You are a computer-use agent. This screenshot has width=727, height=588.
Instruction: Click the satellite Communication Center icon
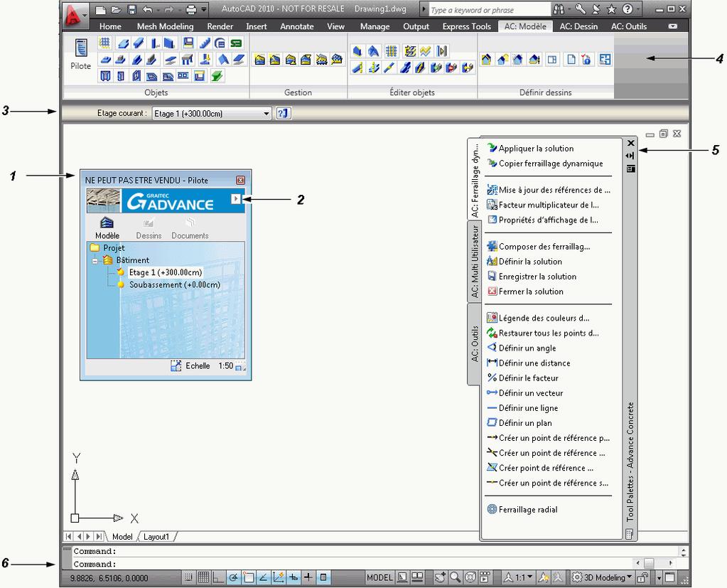click(x=596, y=9)
